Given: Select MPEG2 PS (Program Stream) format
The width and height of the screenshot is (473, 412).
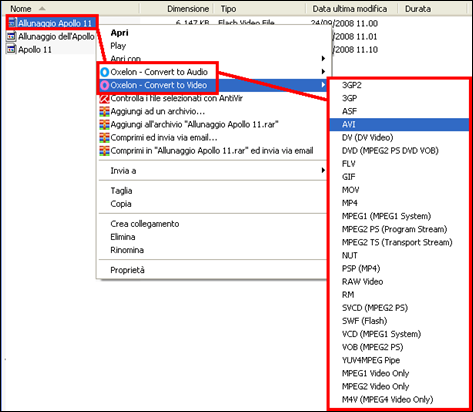Looking at the screenshot, I should point(394,229).
